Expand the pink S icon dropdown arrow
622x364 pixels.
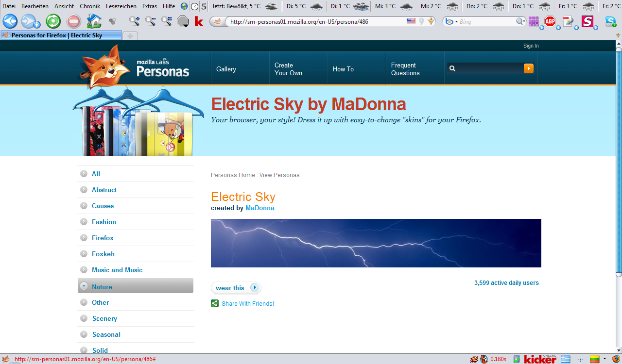pyautogui.click(x=596, y=28)
